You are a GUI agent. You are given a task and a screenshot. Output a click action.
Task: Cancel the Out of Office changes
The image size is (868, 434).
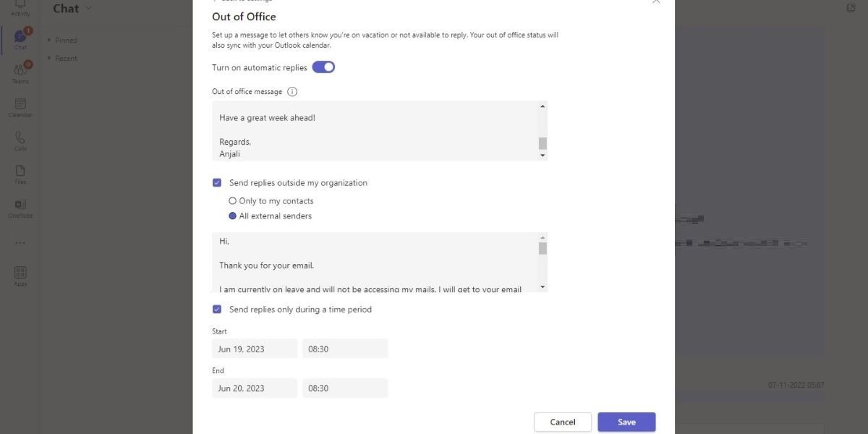tap(562, 422)
